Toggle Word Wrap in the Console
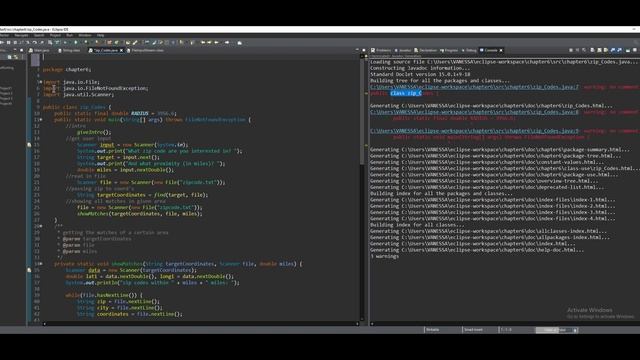This screenshot has height=360, width=640. 606,50
